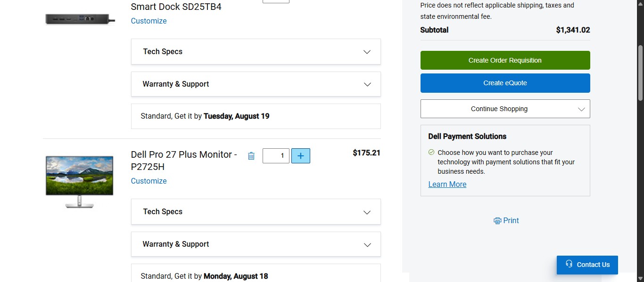Click the Contact Us button
The width and height of the screenshot is (644, 282).
point(587,265)
